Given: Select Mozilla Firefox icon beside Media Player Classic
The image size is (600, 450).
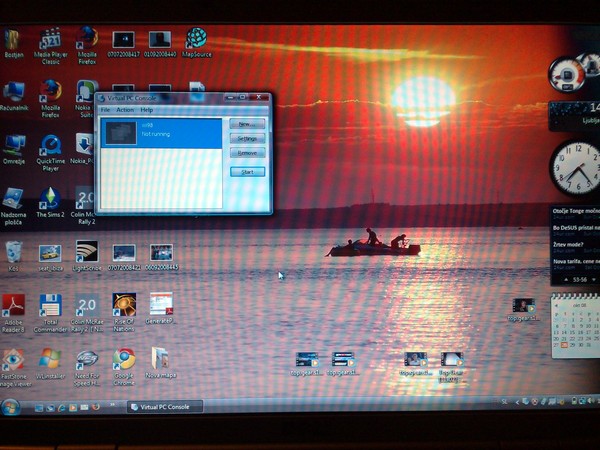Looking at the screenshot, I should [x=87, y=46].
